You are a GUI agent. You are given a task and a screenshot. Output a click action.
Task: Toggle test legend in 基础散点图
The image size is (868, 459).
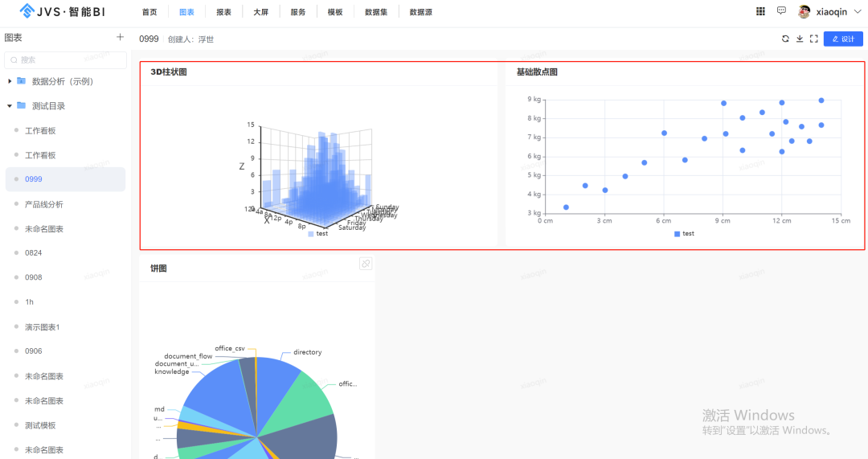click(x=684, y=234)
